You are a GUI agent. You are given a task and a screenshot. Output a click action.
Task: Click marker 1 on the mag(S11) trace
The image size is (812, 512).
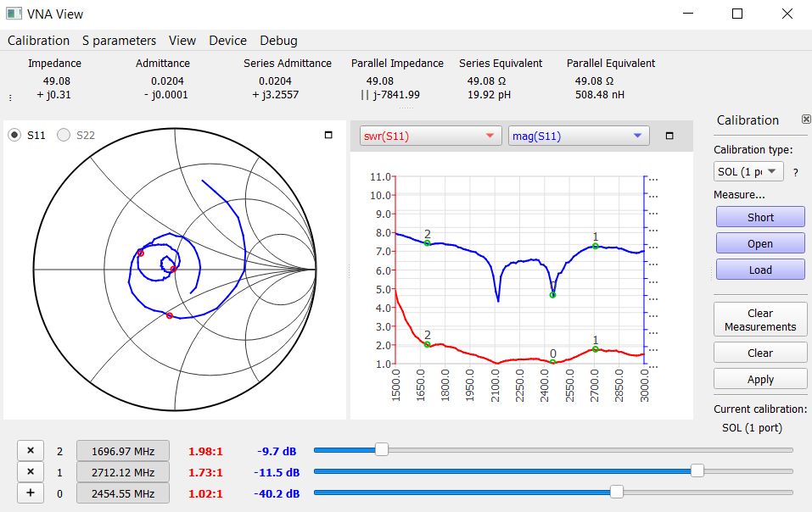[596, 246]
